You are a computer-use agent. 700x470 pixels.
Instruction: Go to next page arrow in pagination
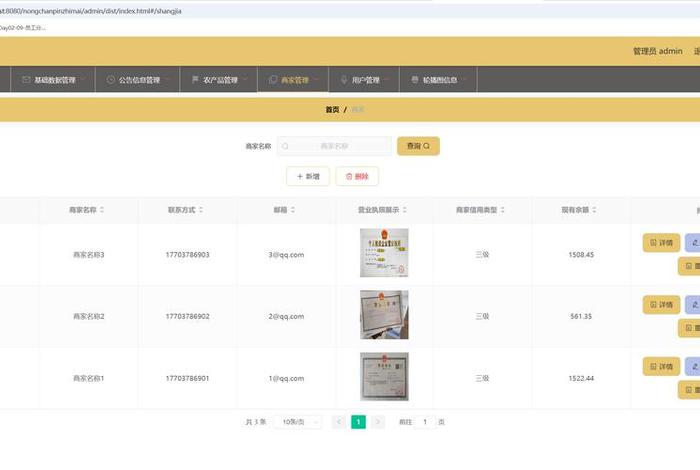point(378,422)
